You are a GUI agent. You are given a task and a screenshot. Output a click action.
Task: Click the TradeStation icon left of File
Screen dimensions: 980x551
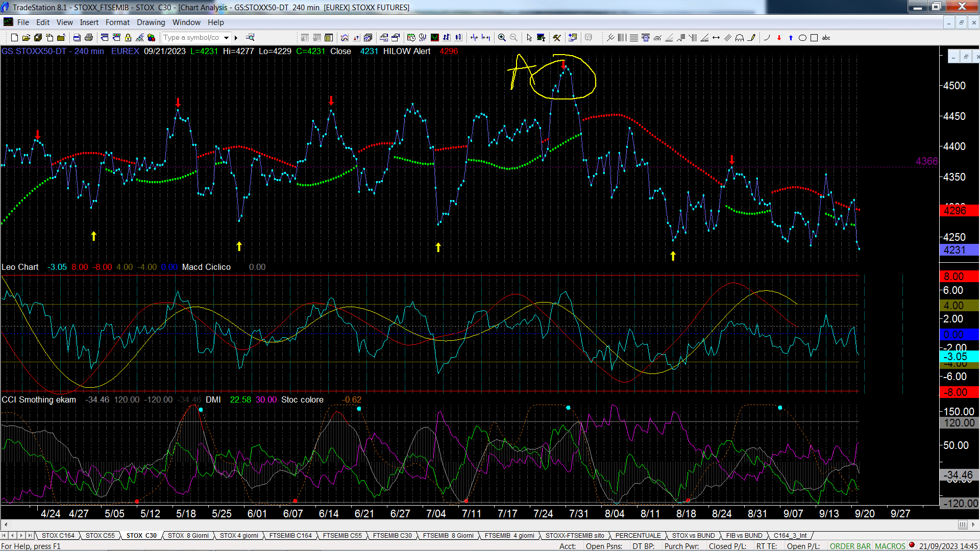tap(8, 22)
